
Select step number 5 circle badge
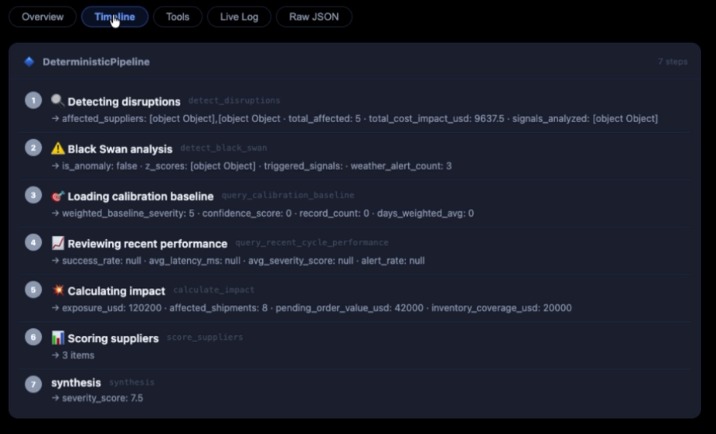[33, 290]
